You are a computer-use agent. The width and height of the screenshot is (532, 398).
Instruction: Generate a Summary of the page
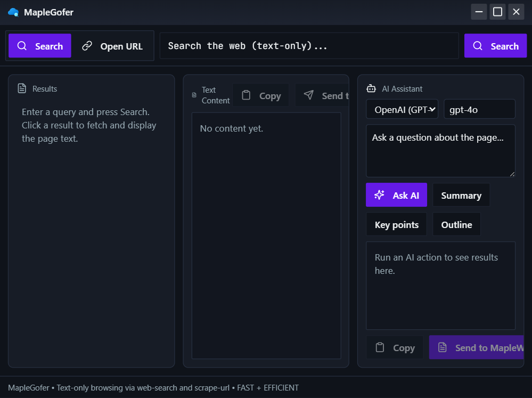coord(461,195)
